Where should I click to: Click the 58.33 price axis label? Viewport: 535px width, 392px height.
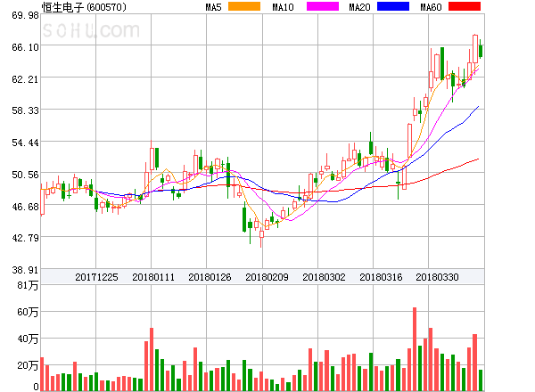pos(25,110)
